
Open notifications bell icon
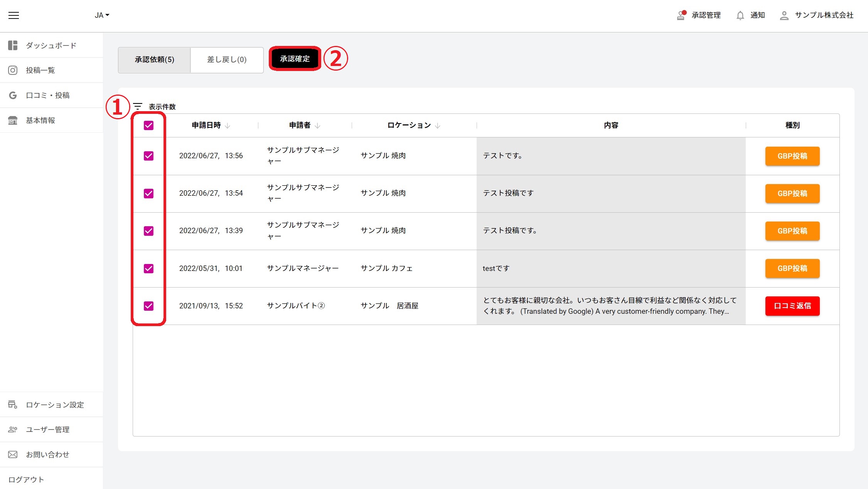pyautogui.click(x=740, y=15)
